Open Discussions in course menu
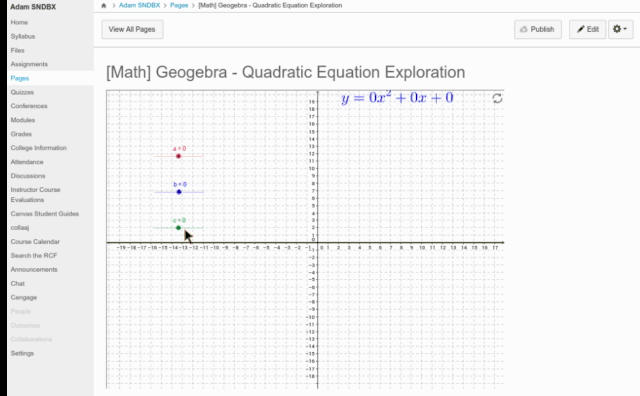Screen dimensions: 640x396 click(28, 176)
